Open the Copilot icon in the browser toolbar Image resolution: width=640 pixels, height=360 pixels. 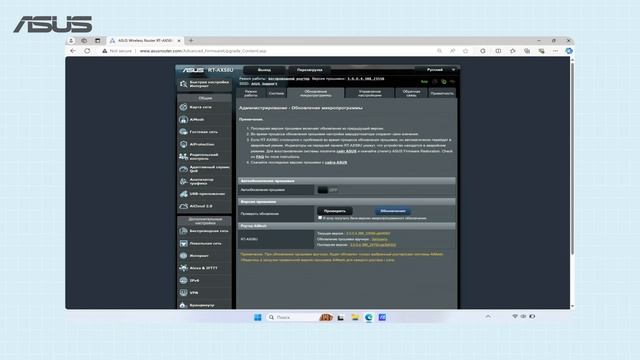pos(569,51)
